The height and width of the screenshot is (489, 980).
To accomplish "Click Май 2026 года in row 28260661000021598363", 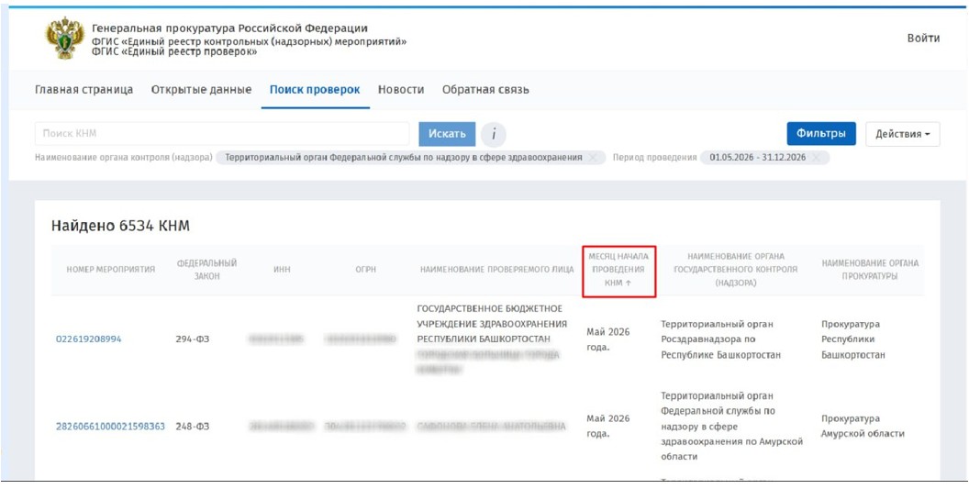I will 608,426.
